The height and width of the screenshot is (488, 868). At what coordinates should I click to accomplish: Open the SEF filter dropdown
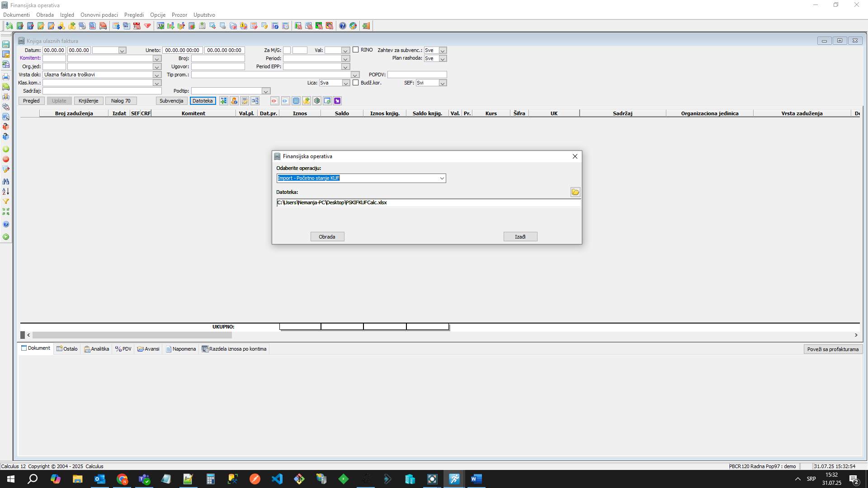click(443, 83)
